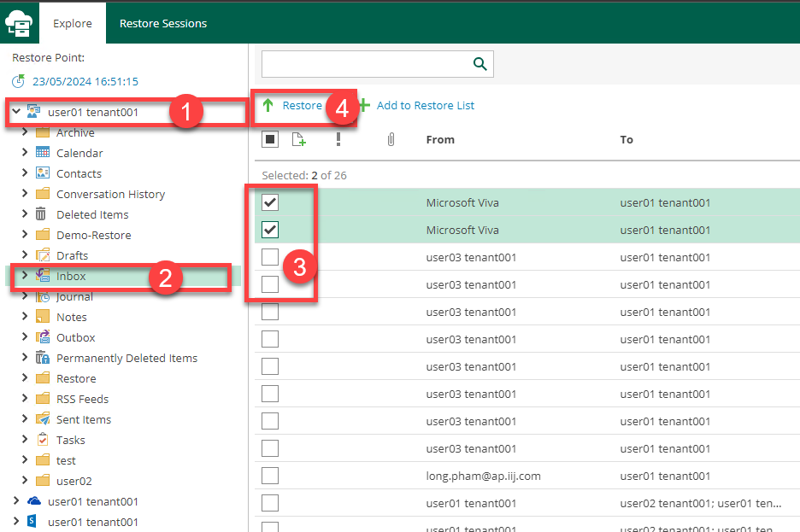The height and width of the screenshot is (532, 800).
Task: Click the Tasks folder icon
Action: point(43,440)
